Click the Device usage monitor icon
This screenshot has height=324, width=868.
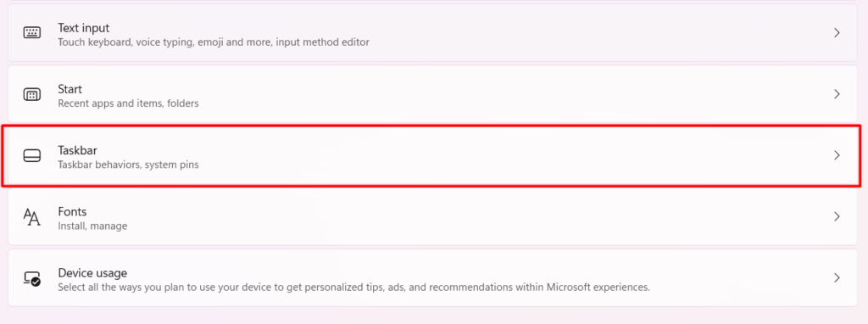(32, 278)
